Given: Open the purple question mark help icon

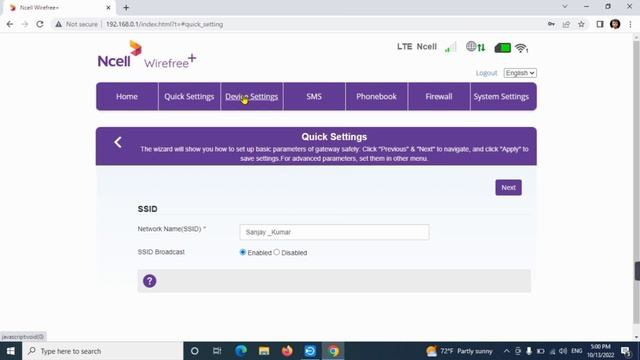Looking at the screenshot, I should [149, 281].
